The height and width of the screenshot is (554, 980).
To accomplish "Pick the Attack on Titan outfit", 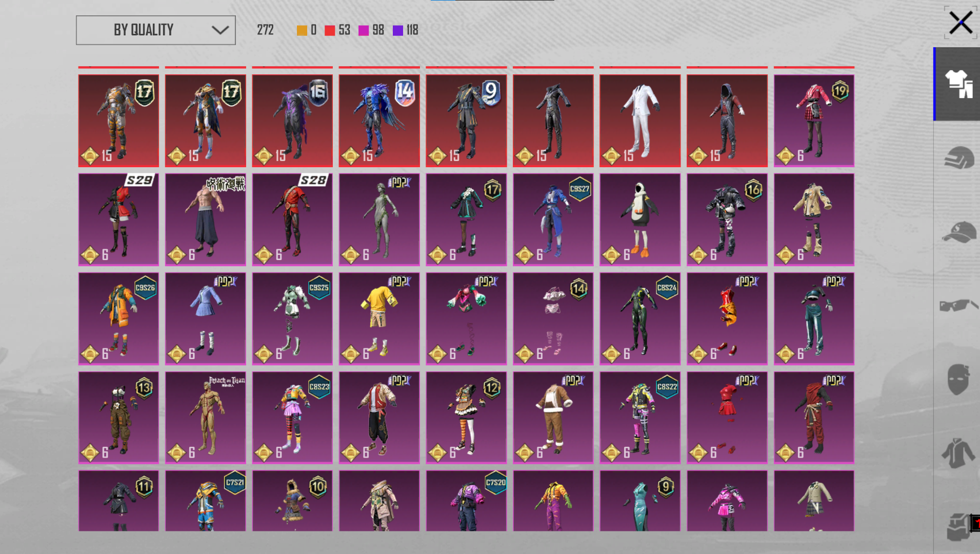I will 206,418.
